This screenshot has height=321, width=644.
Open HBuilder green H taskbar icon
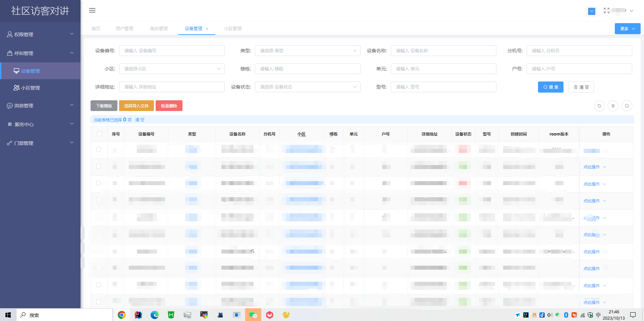click(171, 315)
